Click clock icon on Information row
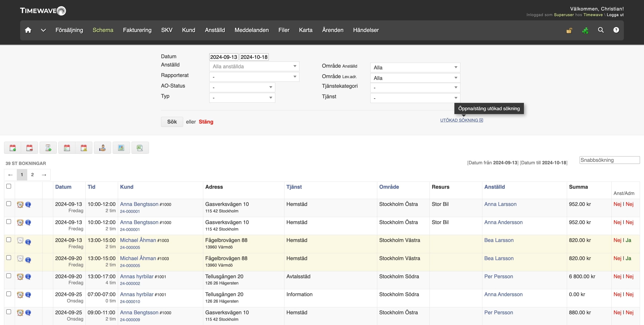The width and height of the screenshot is (644, 325). (x=20, y=295)
